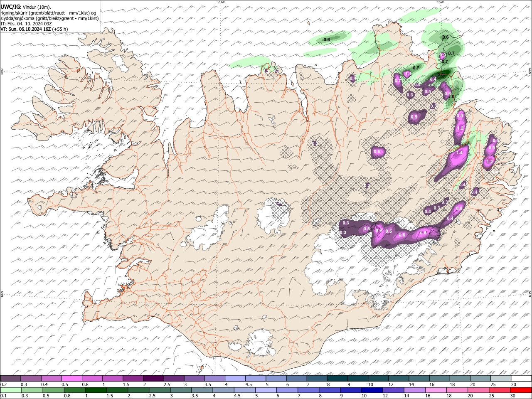Select the bright pink 0.5 swatch, upper legend row

tap(71, 378)
